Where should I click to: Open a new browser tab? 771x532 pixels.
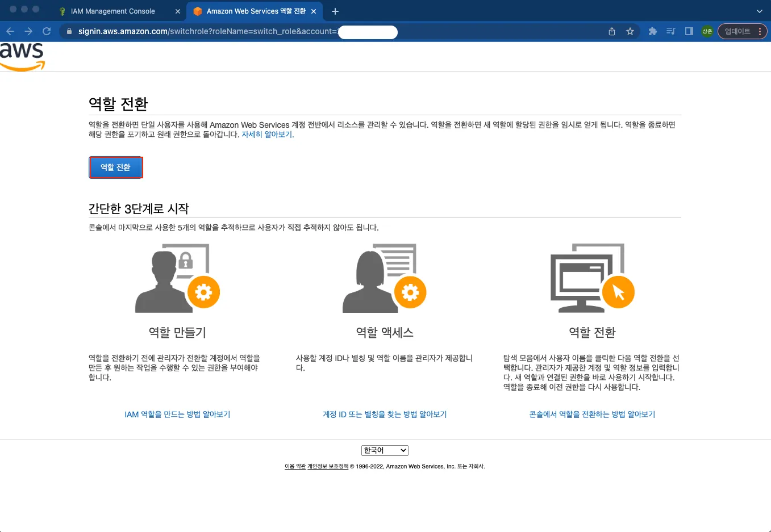335,11
